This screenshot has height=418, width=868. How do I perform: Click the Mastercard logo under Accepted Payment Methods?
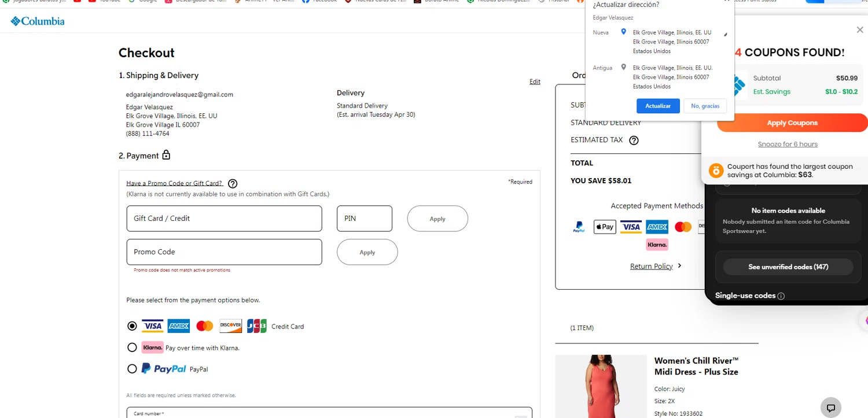(x=683, y=227)
